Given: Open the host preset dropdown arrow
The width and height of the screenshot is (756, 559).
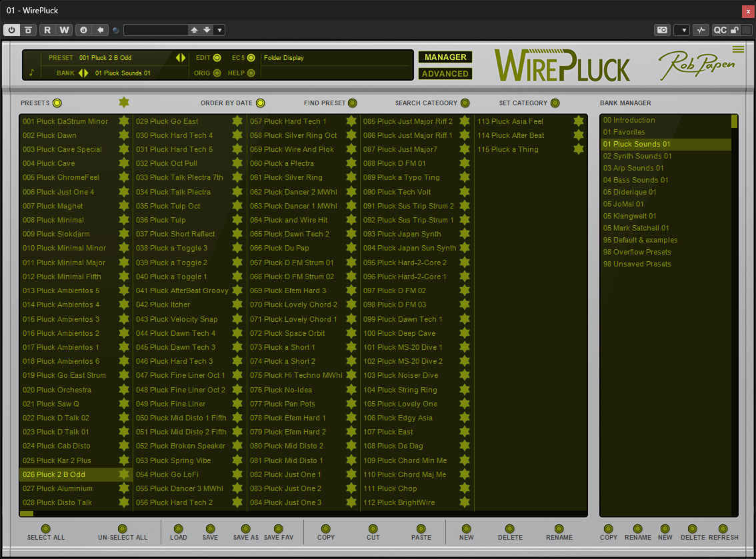Looking at the screenshot, I should (219, 30).
